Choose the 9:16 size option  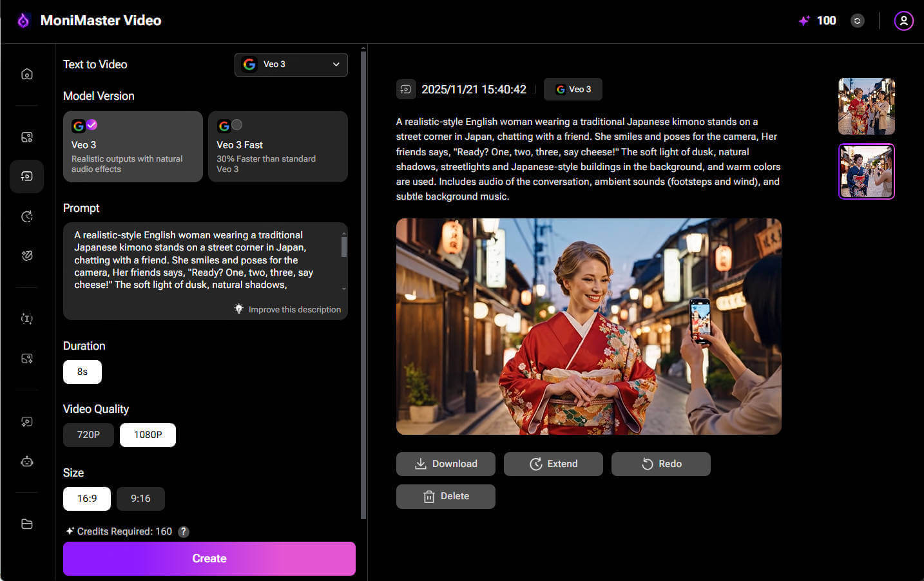click(x=140, y=499)
